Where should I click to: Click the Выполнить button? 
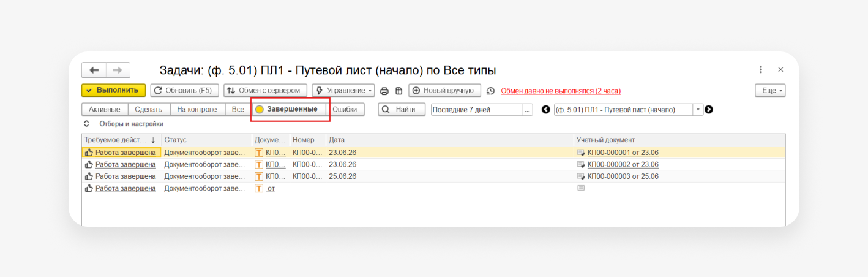tap(114, 90)
